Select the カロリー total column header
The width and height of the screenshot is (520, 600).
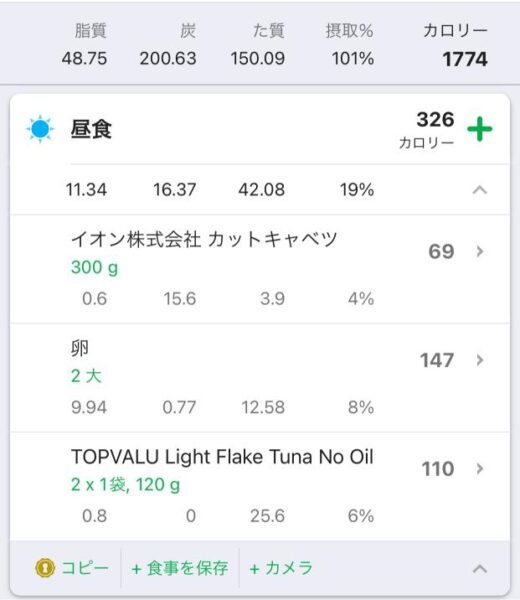pos(455,31)
